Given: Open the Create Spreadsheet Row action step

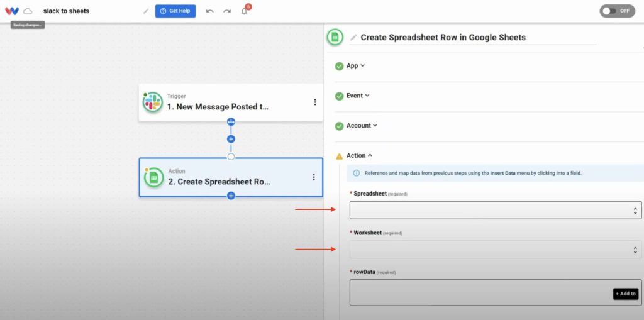Looking at the screenshot, I should tap(231, 177).
